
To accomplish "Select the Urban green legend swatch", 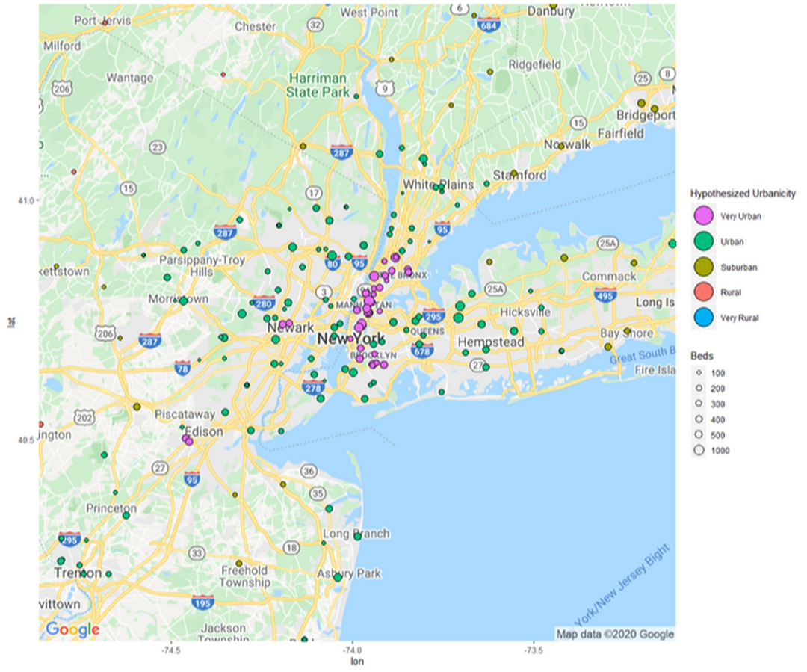I will (702, 242).
